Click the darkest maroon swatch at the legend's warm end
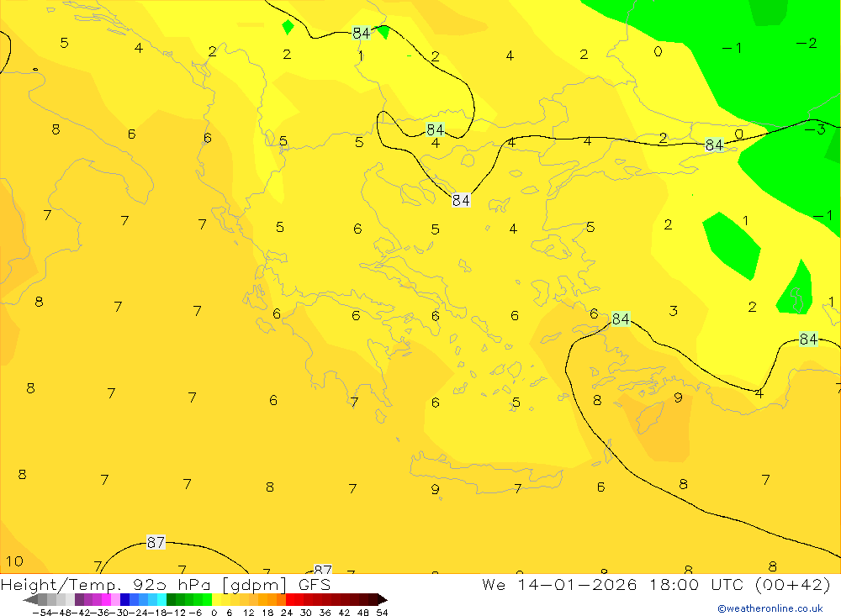841x616 pixels. tap(373, 599)
